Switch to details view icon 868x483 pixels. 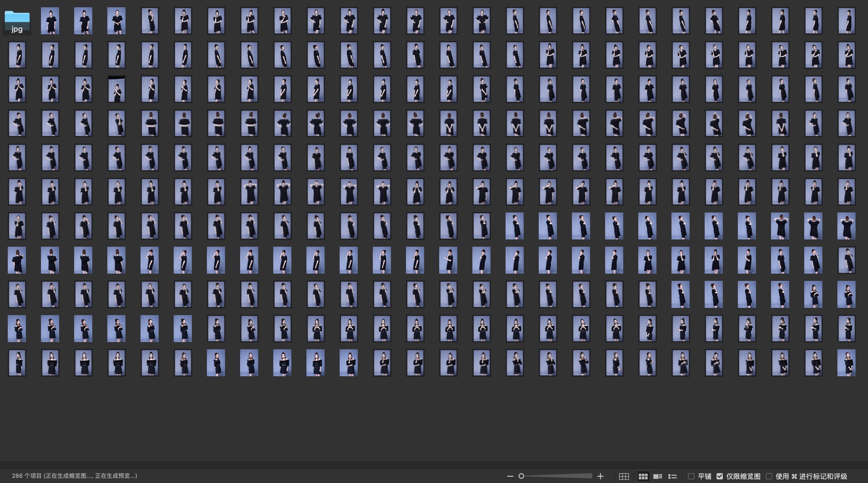click(657, 476)
